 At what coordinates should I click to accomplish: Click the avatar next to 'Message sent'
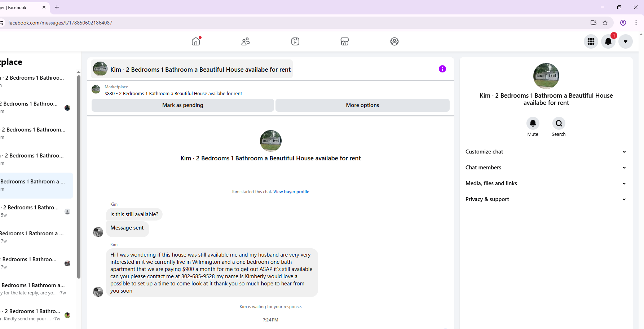[x=98, y=232]
